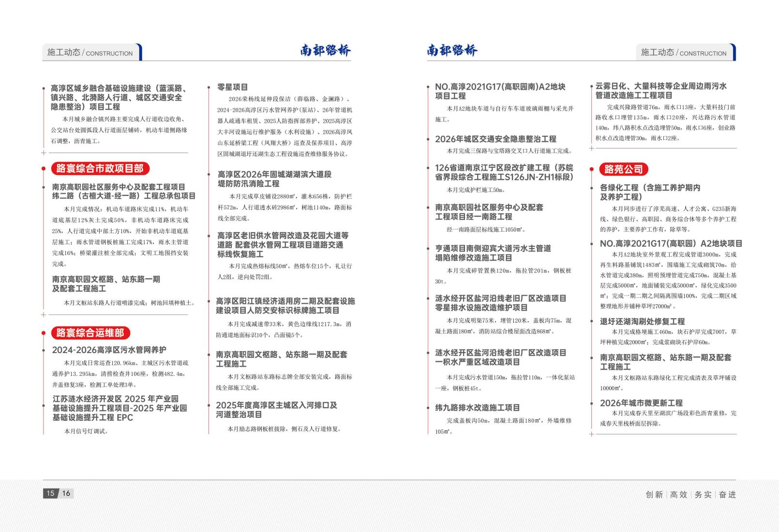Click heading 云雾日化、大量科技等企业周边雨污水管道改造施工工程项目

click(x=661, y=91)
